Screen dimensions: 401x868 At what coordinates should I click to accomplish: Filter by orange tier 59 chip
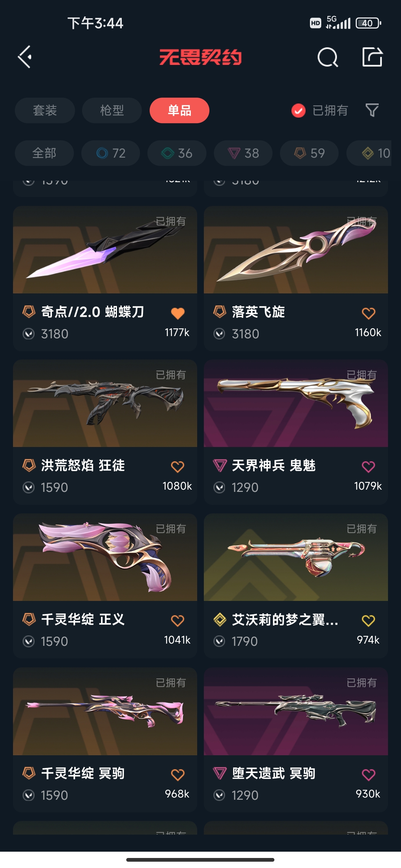pos(309,153)
